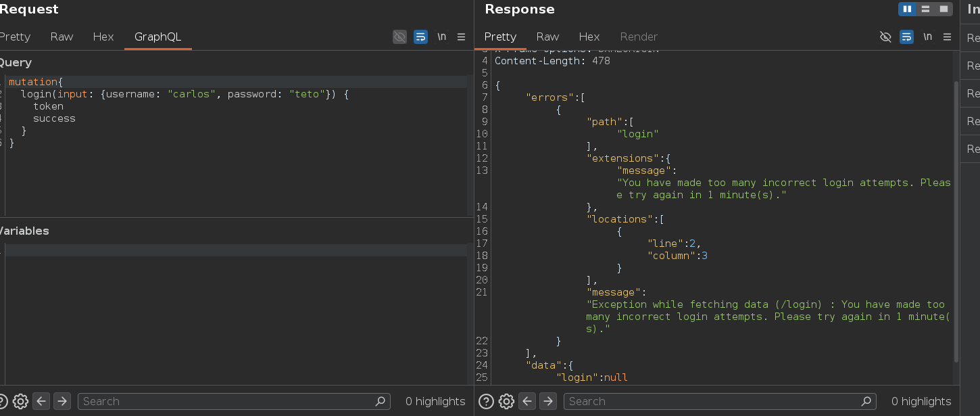This screenshot has width=980, height=416.
Task: Toggle hide non-printable characters in Request panel
Action: pos(400,37)
